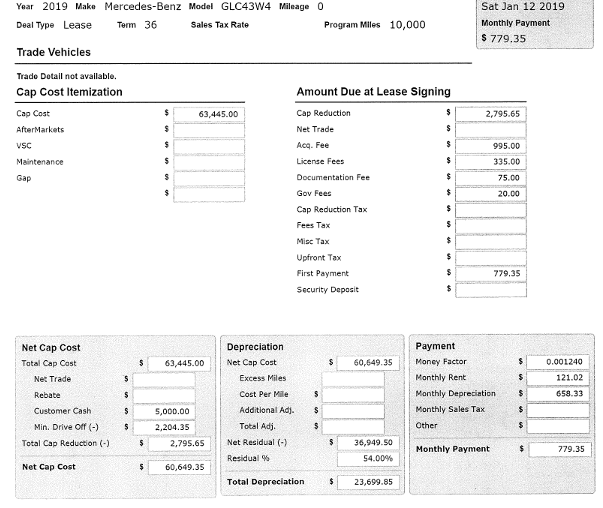This screenshot has width=603, height=508.
Task: Click the Mileage value 0
Action: coord(320,7)
